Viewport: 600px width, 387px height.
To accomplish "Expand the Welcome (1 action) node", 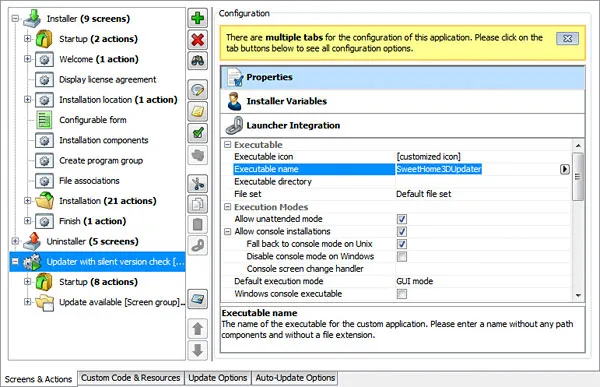I will [28, 59].
